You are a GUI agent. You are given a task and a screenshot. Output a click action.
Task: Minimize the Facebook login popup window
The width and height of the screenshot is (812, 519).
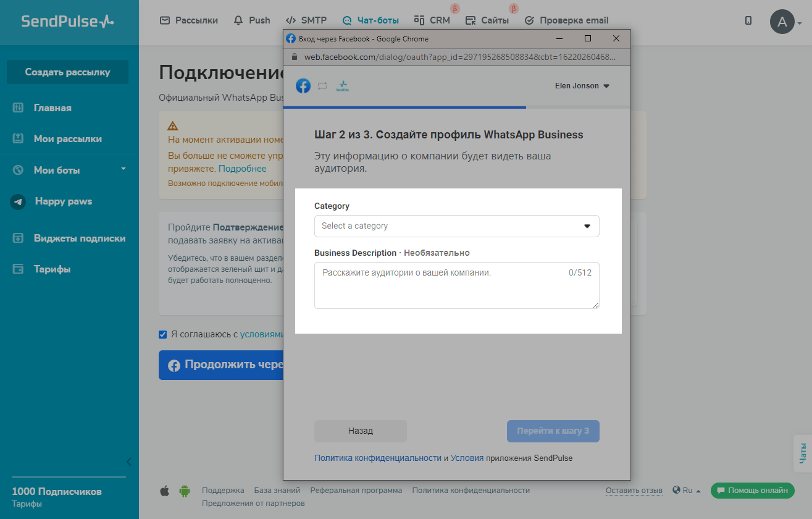(559, 38)
